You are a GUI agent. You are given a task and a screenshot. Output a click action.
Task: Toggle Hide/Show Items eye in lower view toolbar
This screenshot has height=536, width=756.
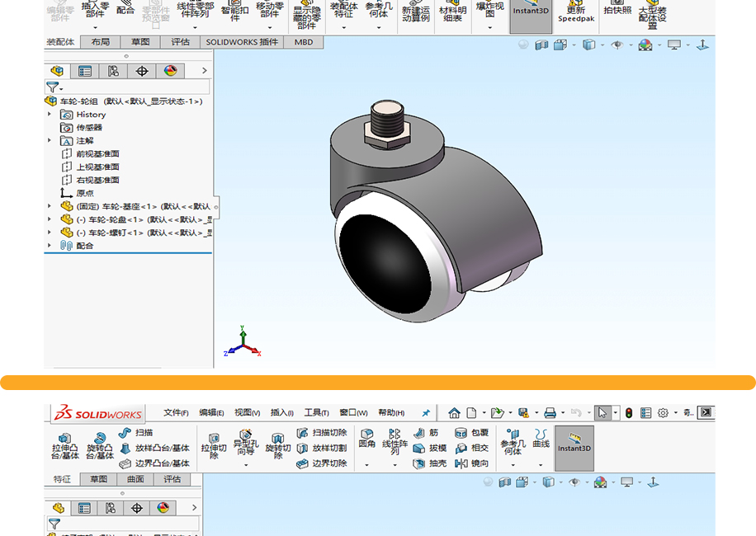[574, 482]
